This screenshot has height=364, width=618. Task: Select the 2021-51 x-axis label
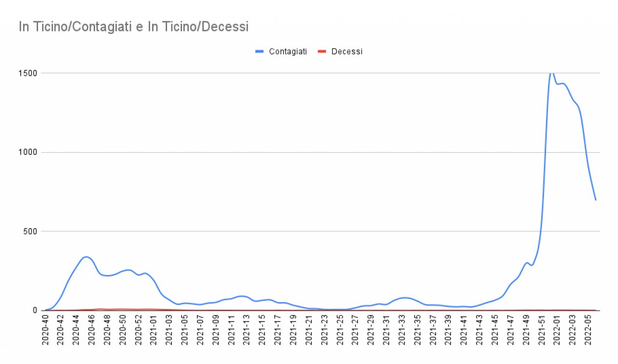(541, 330)
